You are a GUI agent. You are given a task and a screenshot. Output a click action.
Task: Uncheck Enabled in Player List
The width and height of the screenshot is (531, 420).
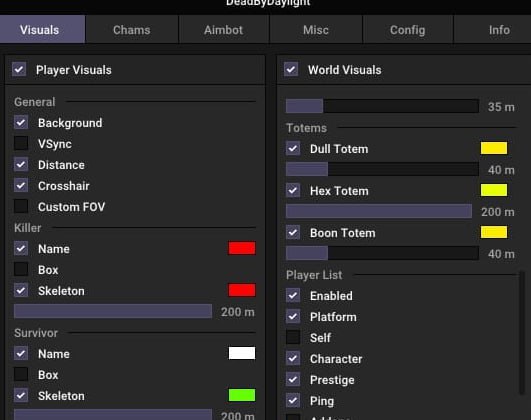point(293,295)
